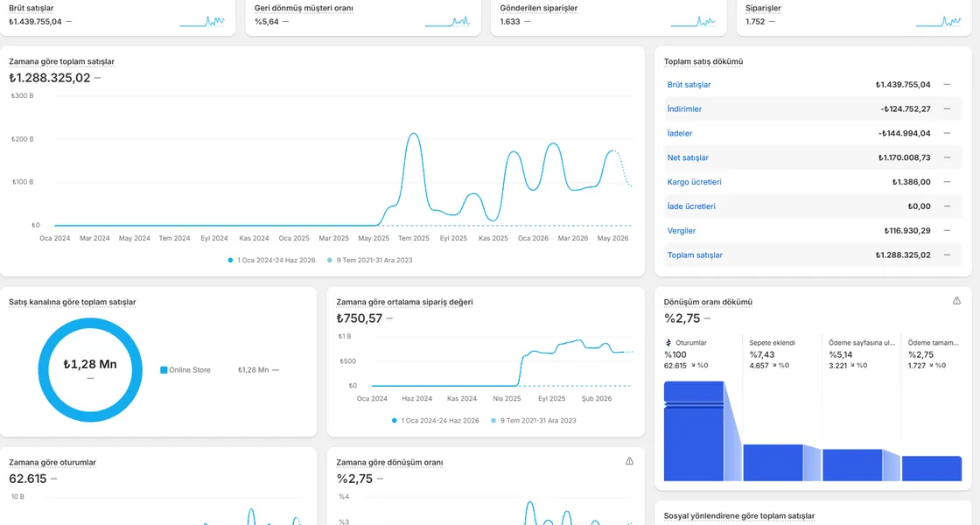Viewport: 980px width, 525px height.
Task: Open Sosyal yönlendirene göre toplam satışlar title
Action: click(x=739, y=516)
